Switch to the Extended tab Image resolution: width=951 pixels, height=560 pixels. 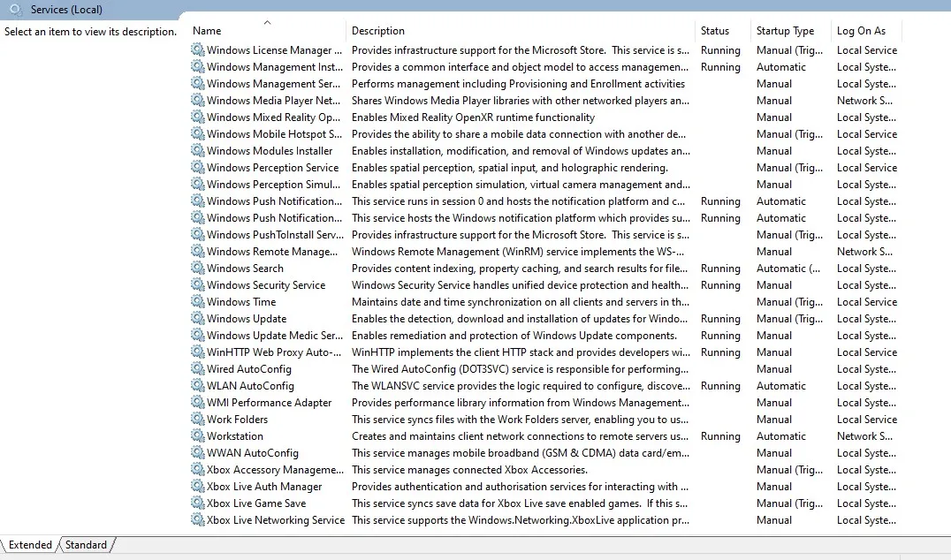click(x=30, y=544)
